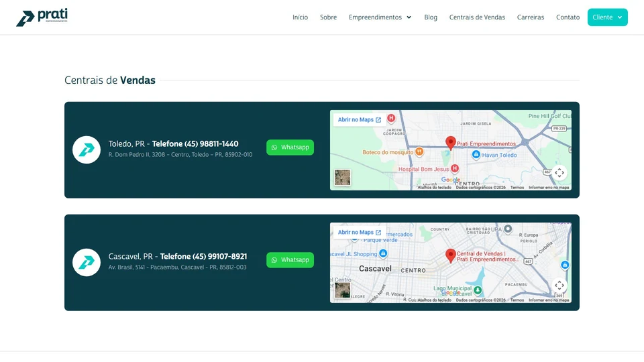
Task: Open Cascavel map via Abrir no Maps
Action: (360, 232)
